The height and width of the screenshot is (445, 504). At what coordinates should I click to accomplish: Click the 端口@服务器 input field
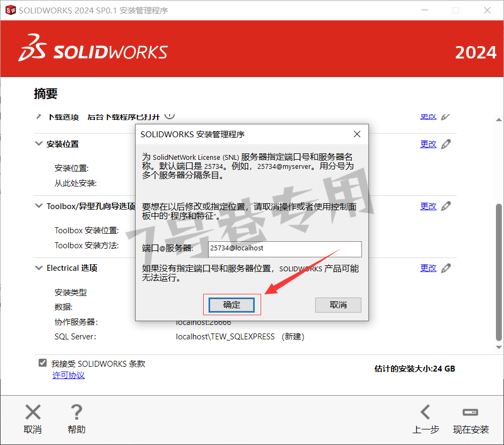point(285,249)
